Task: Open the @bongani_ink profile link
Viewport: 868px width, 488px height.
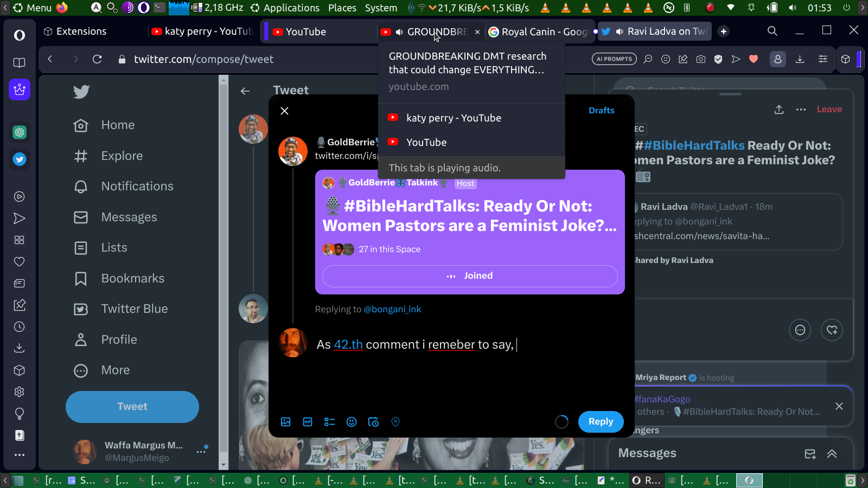Action: click(x=392, y=309)
